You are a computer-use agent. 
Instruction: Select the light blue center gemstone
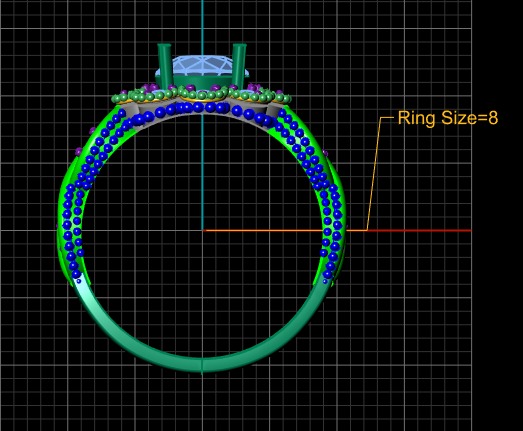tap(202, 66)
